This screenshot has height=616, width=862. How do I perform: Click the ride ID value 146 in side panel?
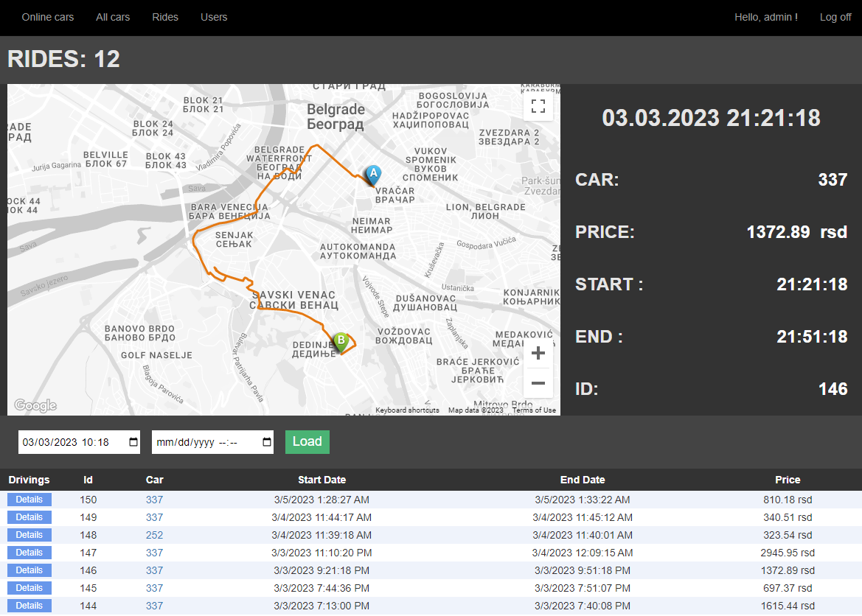point(833,389)
